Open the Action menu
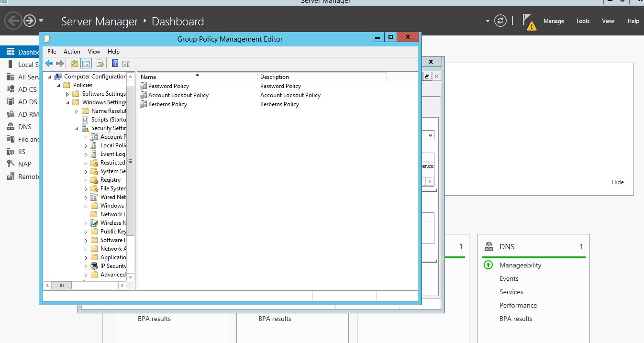Image resolution: width=644 pixels, height=343 pixels. (72, 51)
